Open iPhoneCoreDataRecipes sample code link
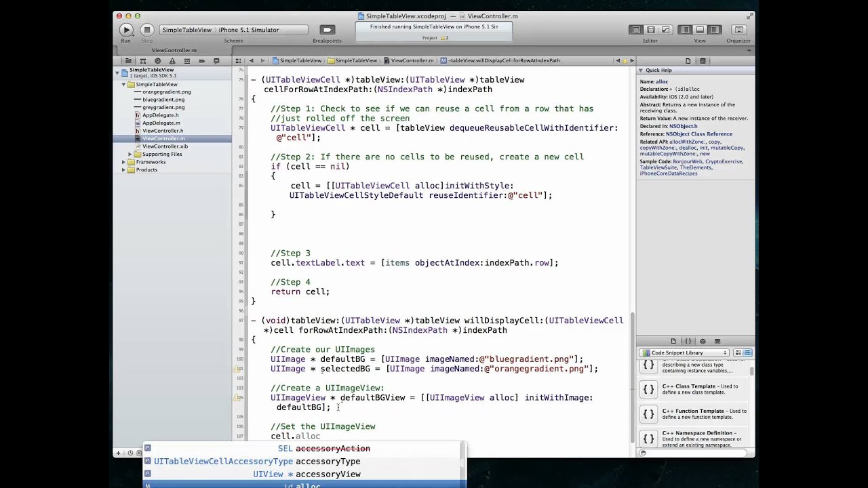868x488 pixels. click(669, 174)
